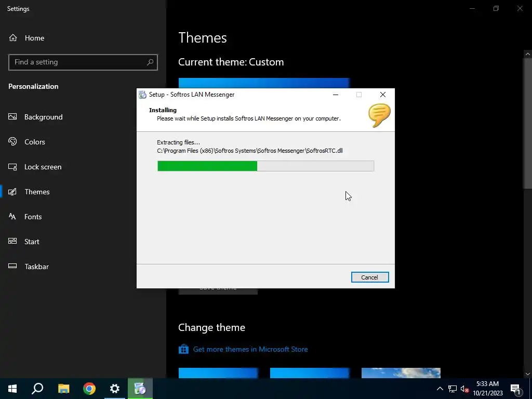This screenshot has width=532, height=399.
Task: Click the muted volume tray icon
Action: (465, 389)
